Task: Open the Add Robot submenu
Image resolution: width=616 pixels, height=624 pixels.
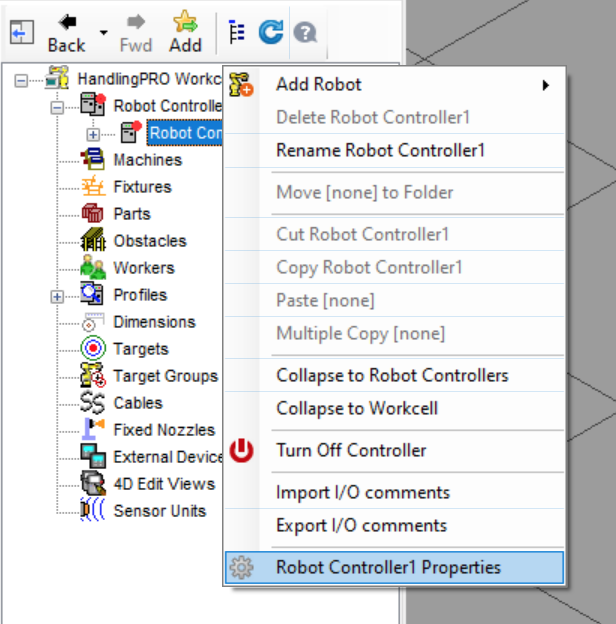Action: pyautogui.click(x=394, y=85)
